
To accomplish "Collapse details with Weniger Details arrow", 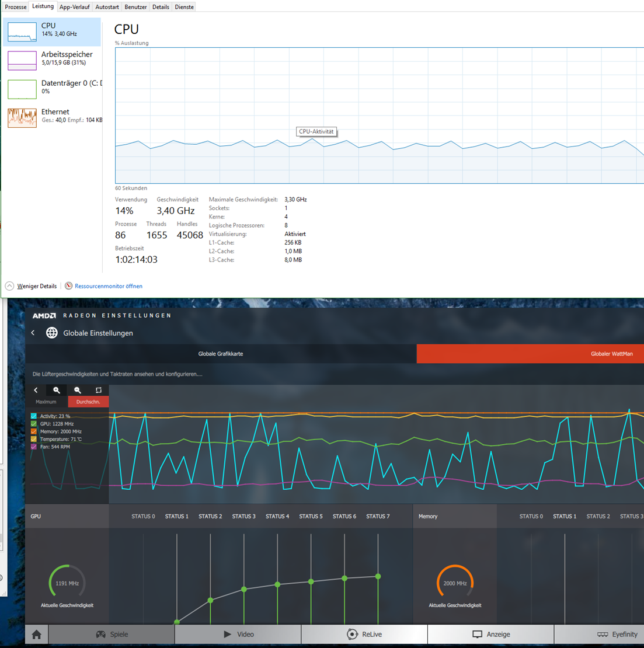I will pyautogui.click(x=9, y=286).
